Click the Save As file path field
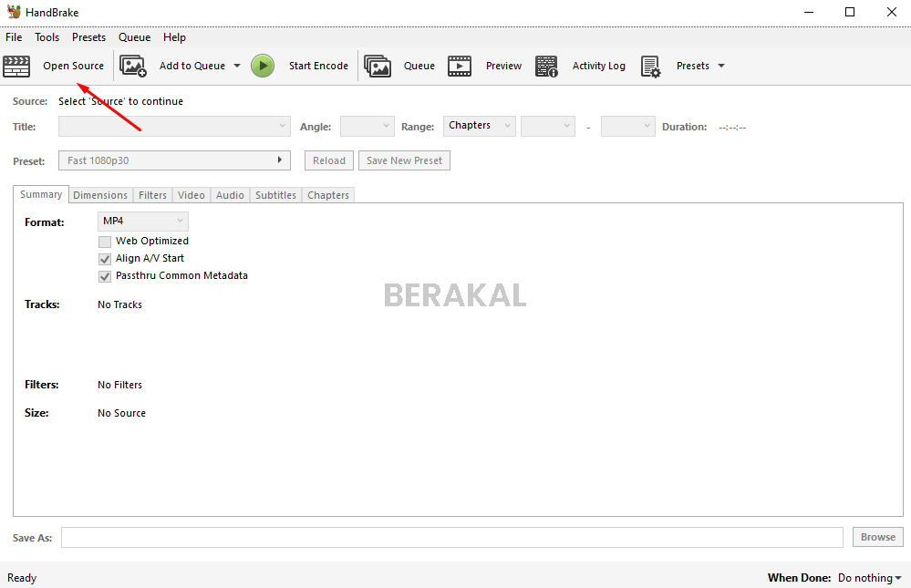Screen dimensions: 911x588 451,537
